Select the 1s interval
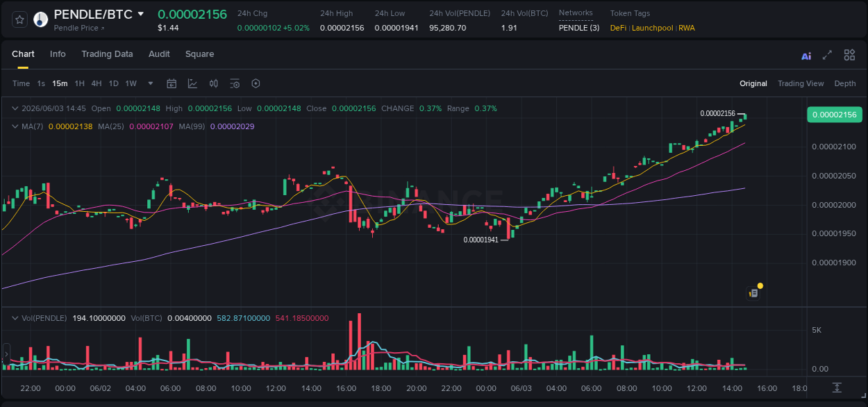The image size is (868, 407). (x=41, y=83)
